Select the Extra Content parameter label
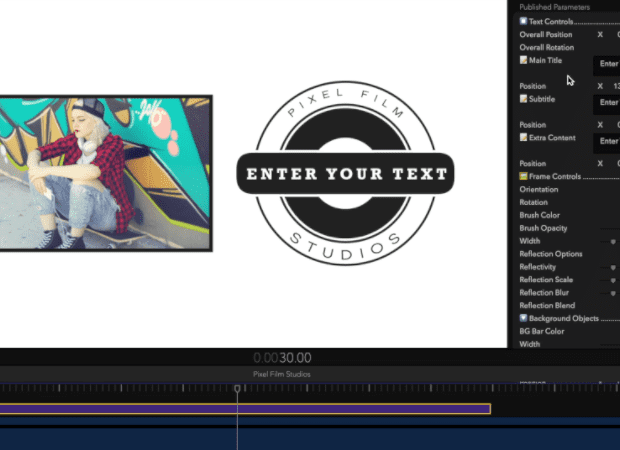The width and height of the screenshot is (620, 450). pyautogui.click(x=552, y=138)
